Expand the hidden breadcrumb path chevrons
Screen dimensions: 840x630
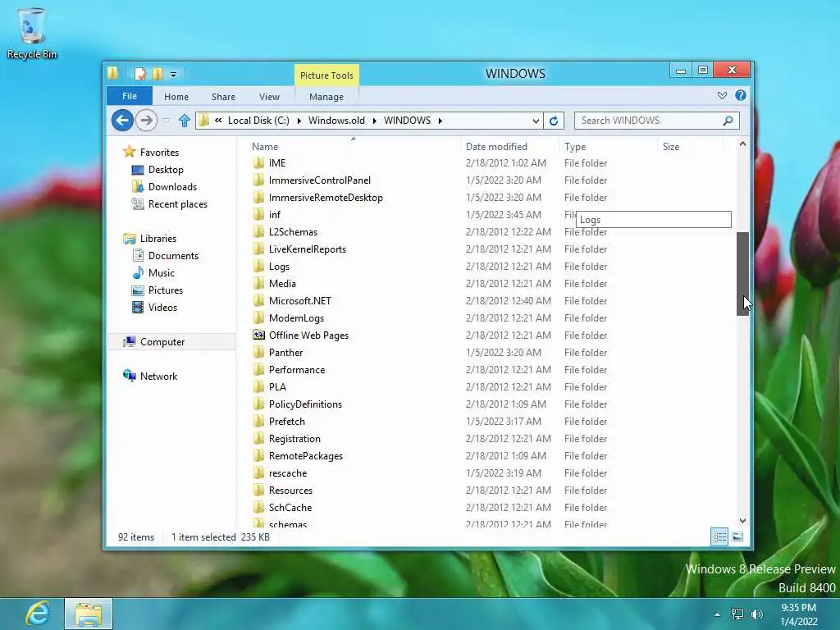point(218,121)
